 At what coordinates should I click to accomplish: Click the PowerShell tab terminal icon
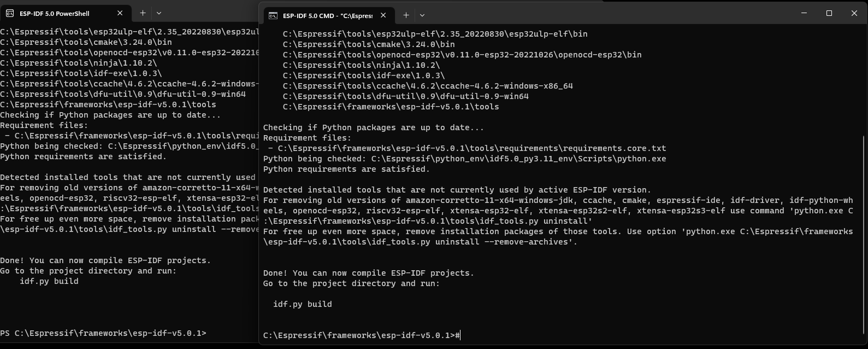click(x=10, y=13)
